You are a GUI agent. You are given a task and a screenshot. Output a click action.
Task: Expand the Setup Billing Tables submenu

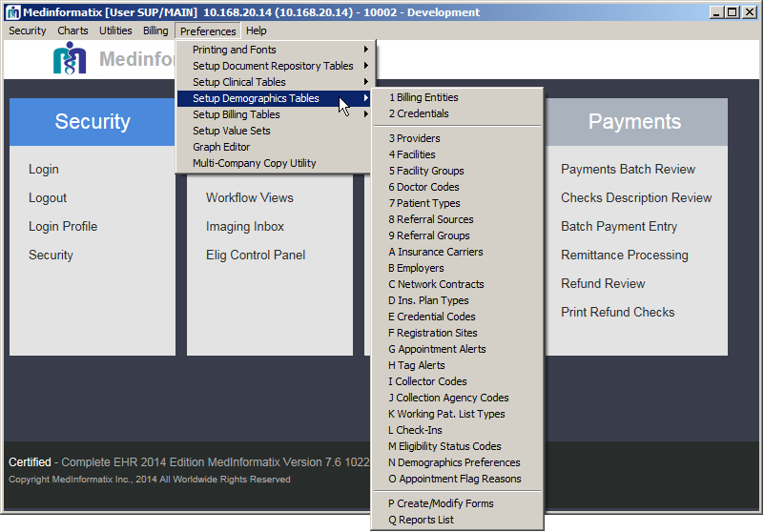[x=276, y=114]
